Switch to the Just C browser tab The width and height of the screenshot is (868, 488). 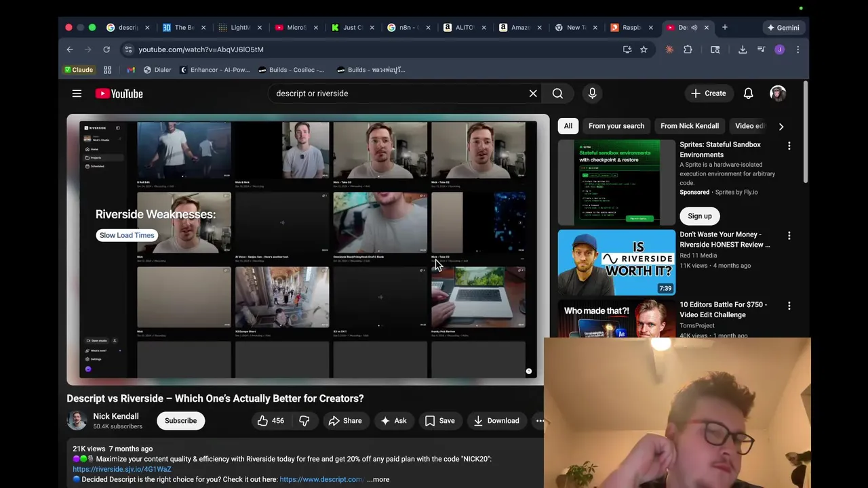[x=353, y=28]
